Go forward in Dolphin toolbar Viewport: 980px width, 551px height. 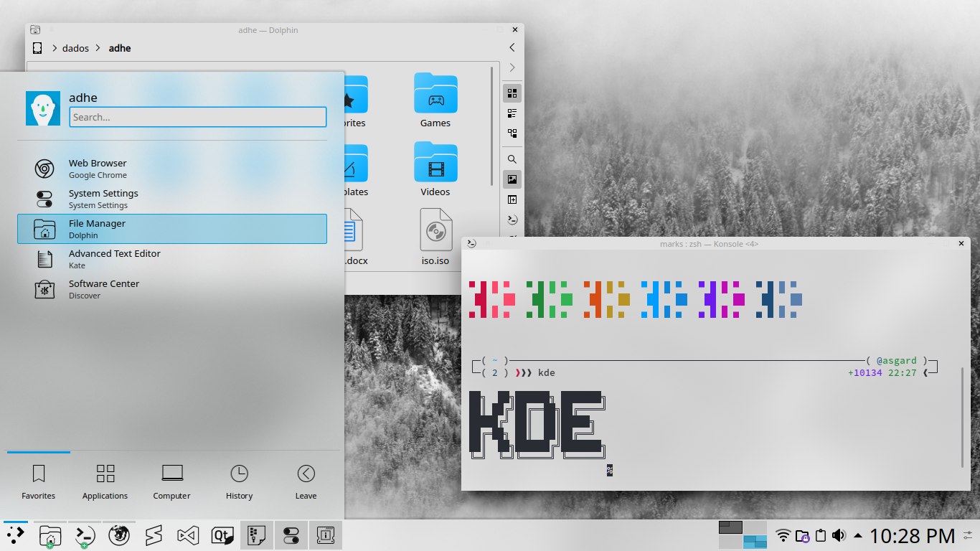[x=512, y=67]
